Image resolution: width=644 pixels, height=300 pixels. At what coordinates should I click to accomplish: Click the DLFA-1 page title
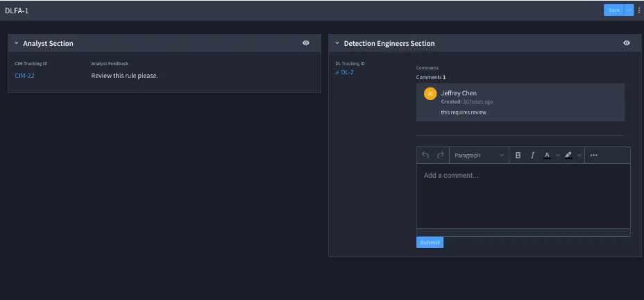[17, 10]
